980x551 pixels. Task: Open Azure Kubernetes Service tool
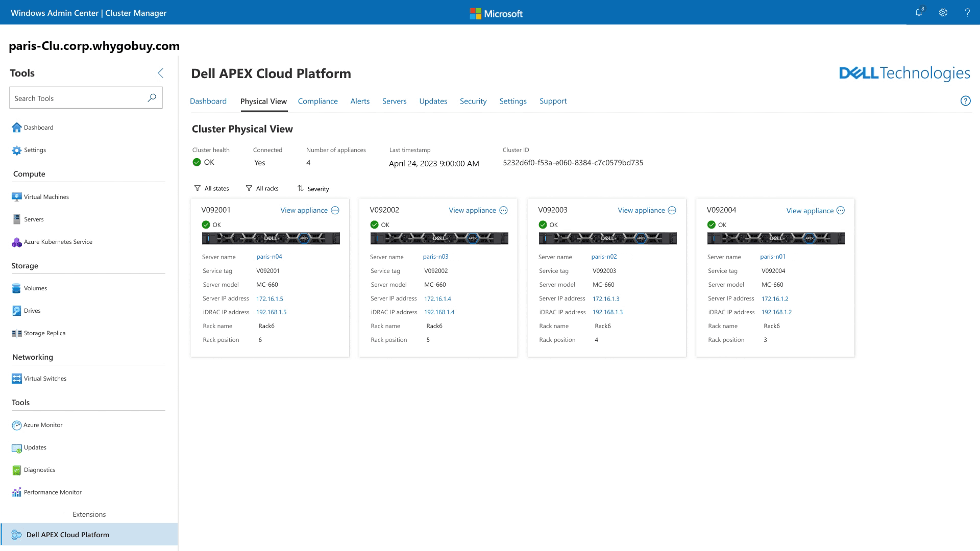(58, 242)
